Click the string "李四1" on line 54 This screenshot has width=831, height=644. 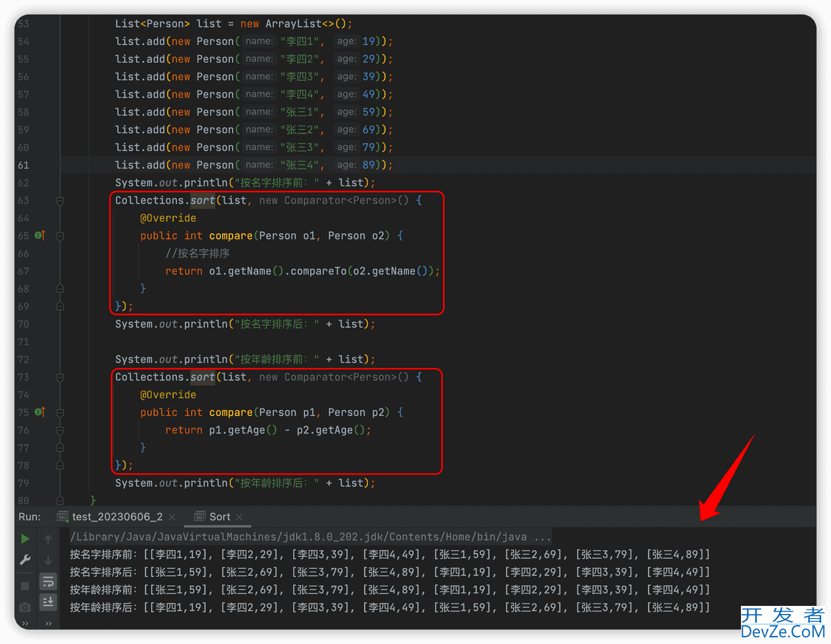click(x=300, y=42)
